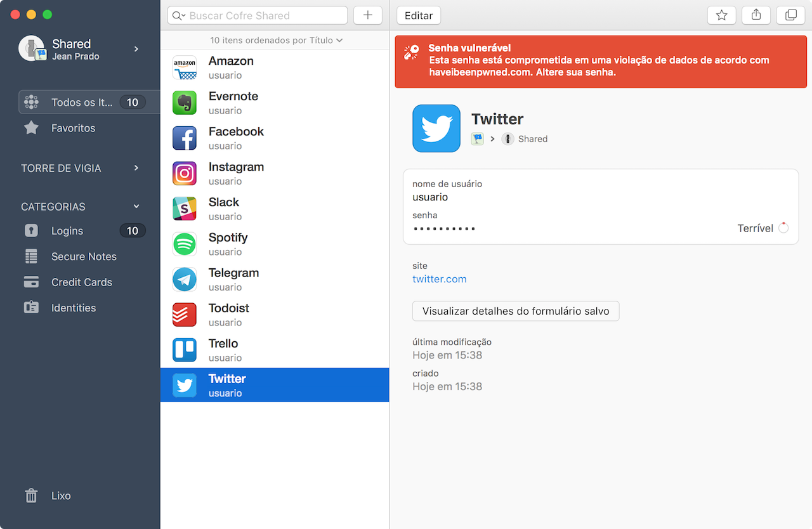Click Visualizar detalhes do formulário salvo
The image size is (812, 529).
coord(516,311)
